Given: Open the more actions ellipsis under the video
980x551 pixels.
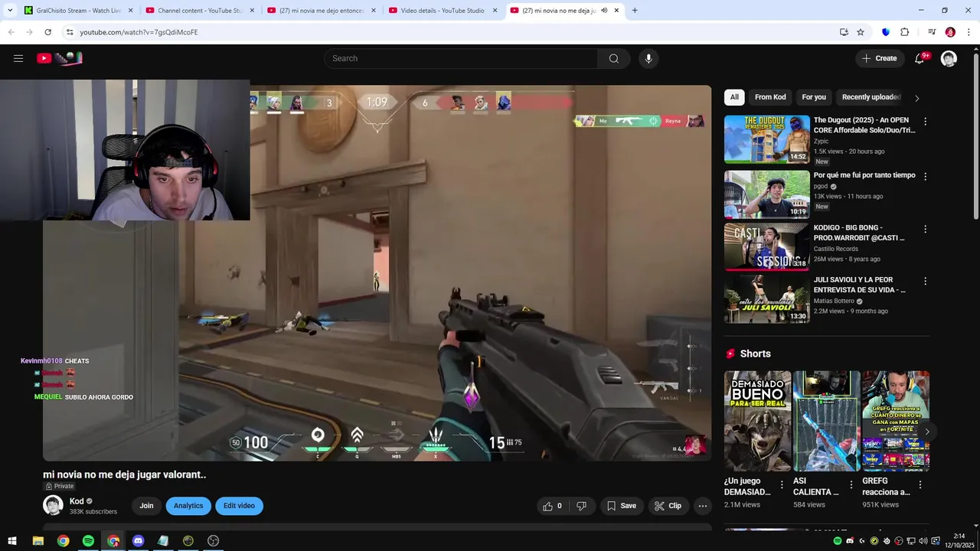Looking at the screenshot, I should point(703,506).
